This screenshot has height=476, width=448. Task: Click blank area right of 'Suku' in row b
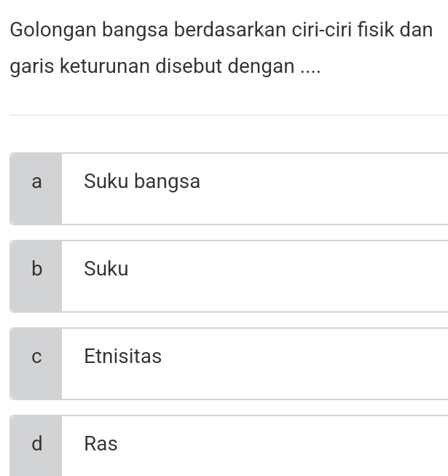(x=291, y=276)
